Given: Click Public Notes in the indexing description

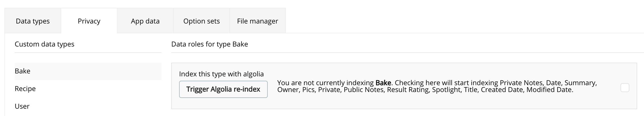Looking at the screenshot, I should (363, 90).
